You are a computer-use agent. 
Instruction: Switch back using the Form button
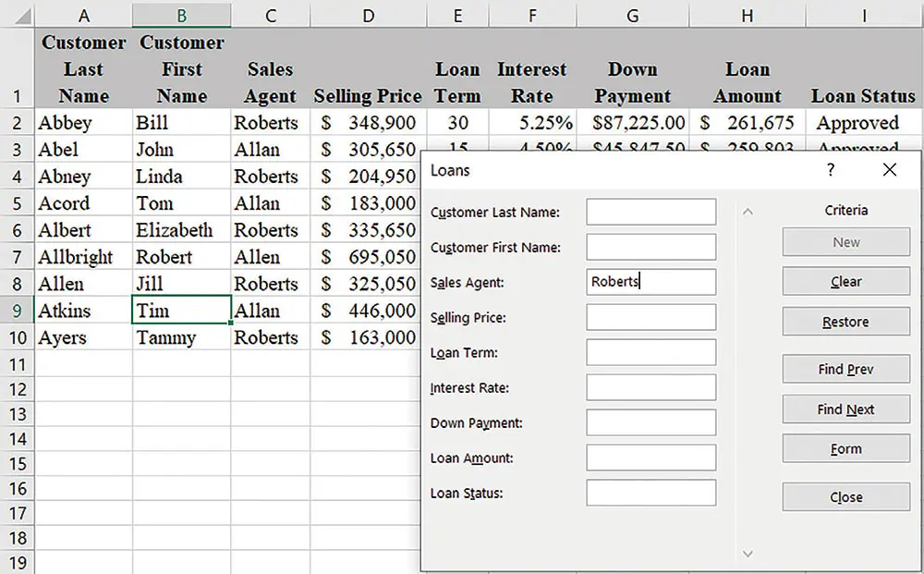[x=845, y=449]
